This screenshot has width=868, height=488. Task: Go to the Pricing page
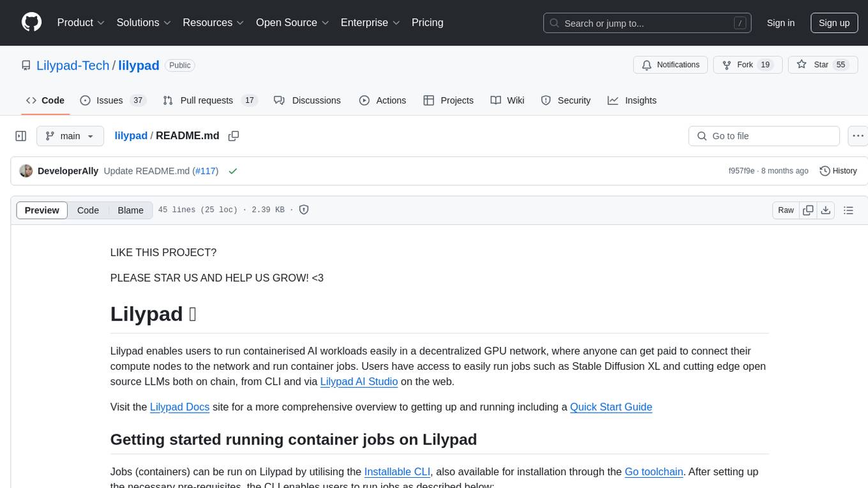pyautogui.click(x=428, y=22)
